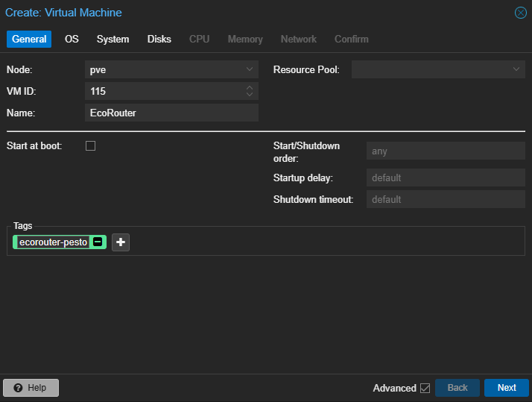Switch to the OS tab
Viewport: 532px width, 402px height.
(x=72, y=39)
